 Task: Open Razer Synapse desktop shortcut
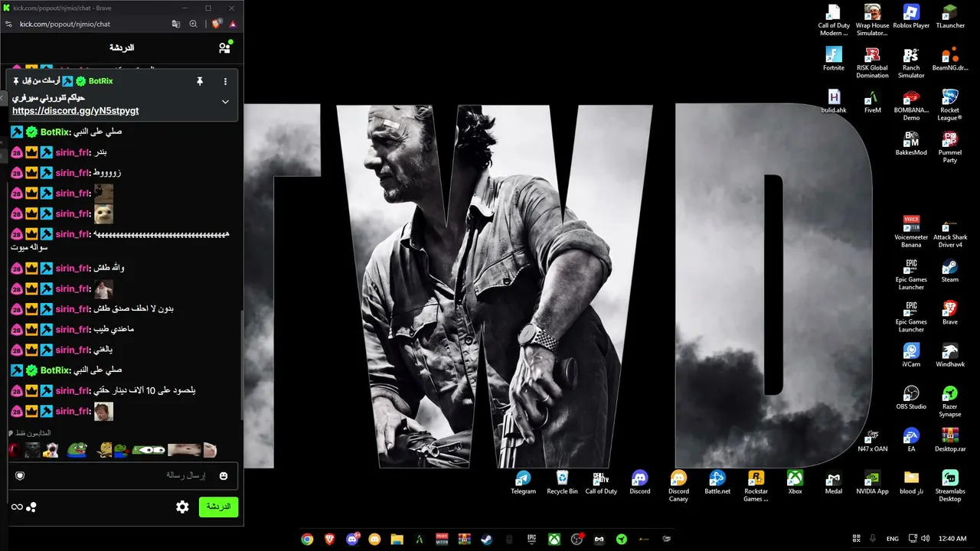pyautogui.click(x=950, y=401)
